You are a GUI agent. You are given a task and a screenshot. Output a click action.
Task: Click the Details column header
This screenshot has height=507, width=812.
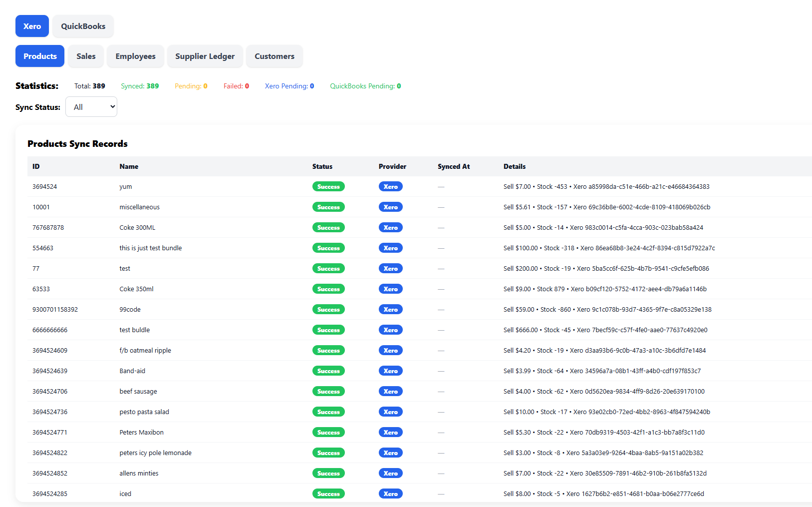(515, 166)
